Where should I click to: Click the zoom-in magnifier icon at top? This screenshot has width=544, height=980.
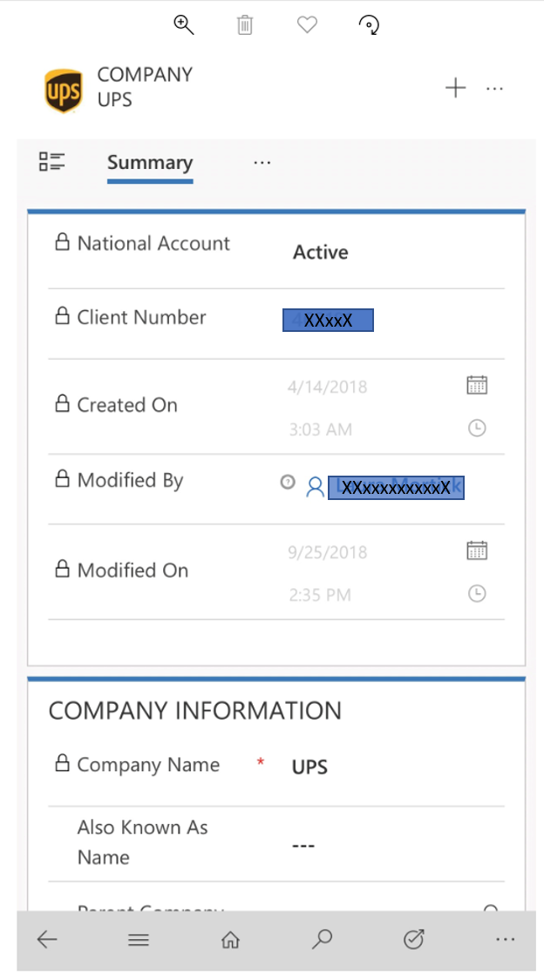coord(183,25)
